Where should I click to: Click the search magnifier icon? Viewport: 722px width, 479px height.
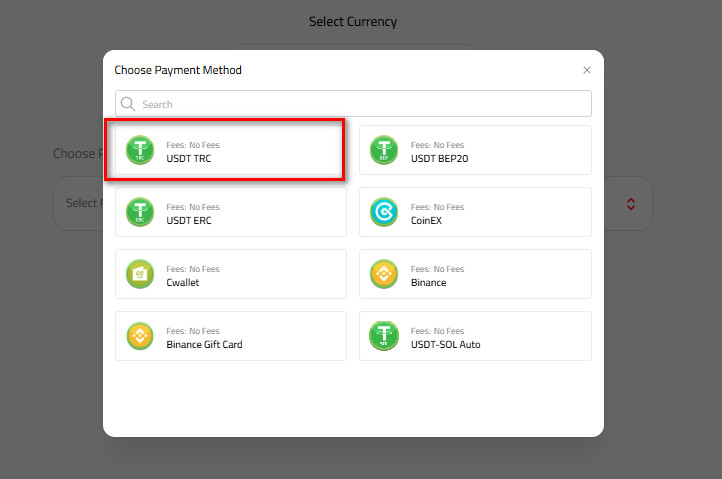128,104
